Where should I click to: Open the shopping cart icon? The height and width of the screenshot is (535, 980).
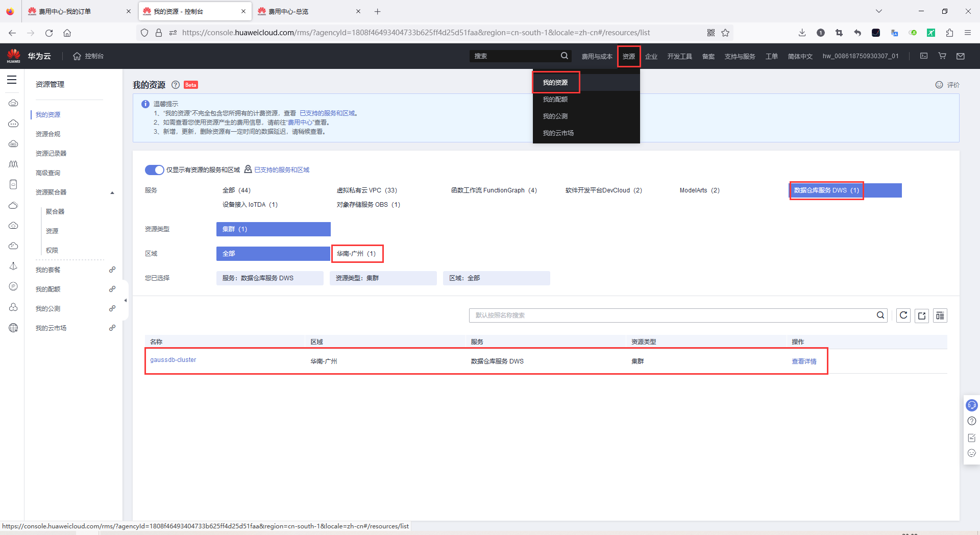[x=942, y=56]
